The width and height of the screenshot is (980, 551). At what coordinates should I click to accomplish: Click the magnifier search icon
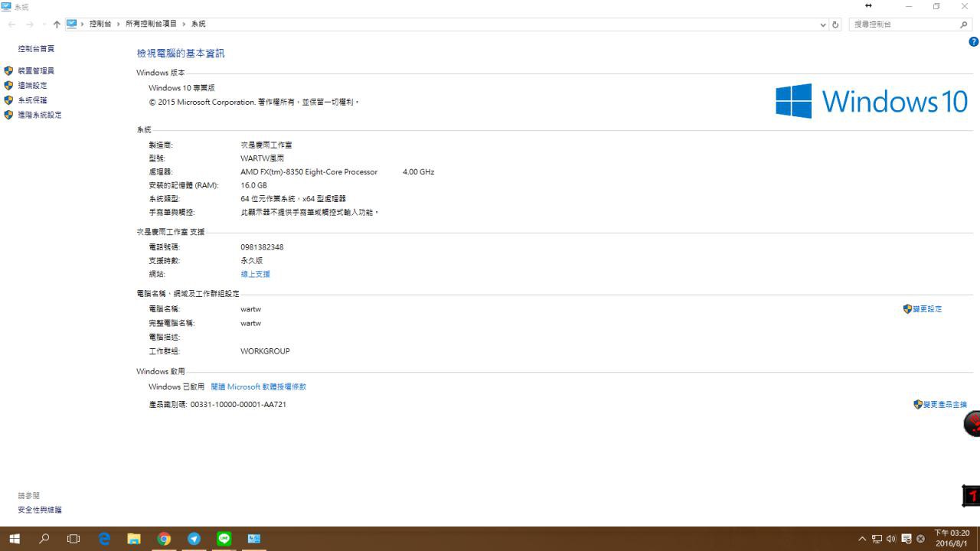click(964, 24)
